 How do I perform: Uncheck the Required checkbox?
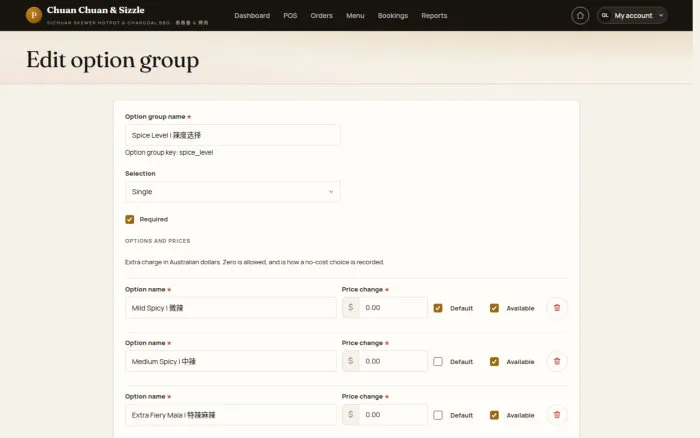pos(129,219)
